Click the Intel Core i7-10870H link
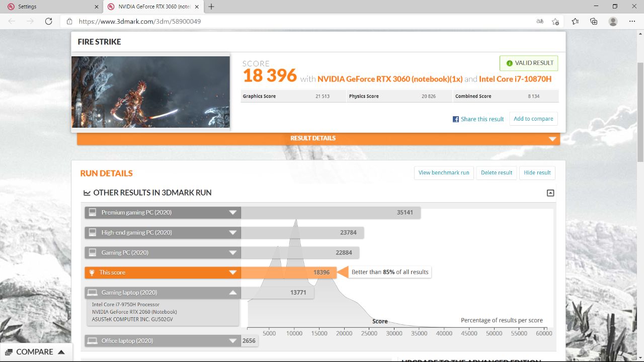This screenshot has width=644, height=362. click(515, 79)
